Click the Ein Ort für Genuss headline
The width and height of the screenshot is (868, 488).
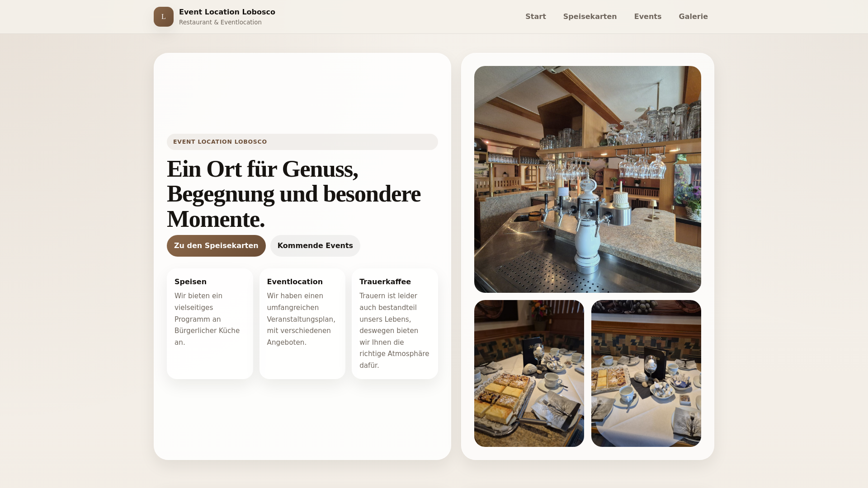click(x=294, y=194)
